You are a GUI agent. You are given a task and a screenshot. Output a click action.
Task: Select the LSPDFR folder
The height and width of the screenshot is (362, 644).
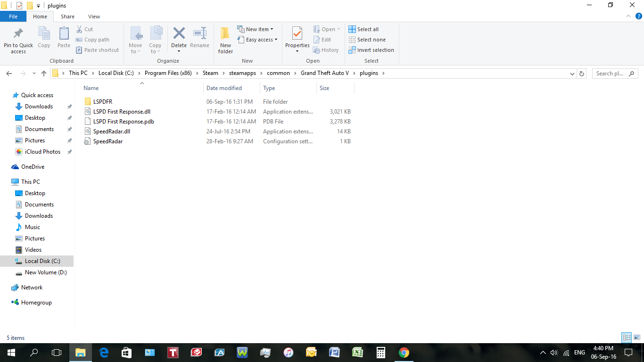point(103,102)
